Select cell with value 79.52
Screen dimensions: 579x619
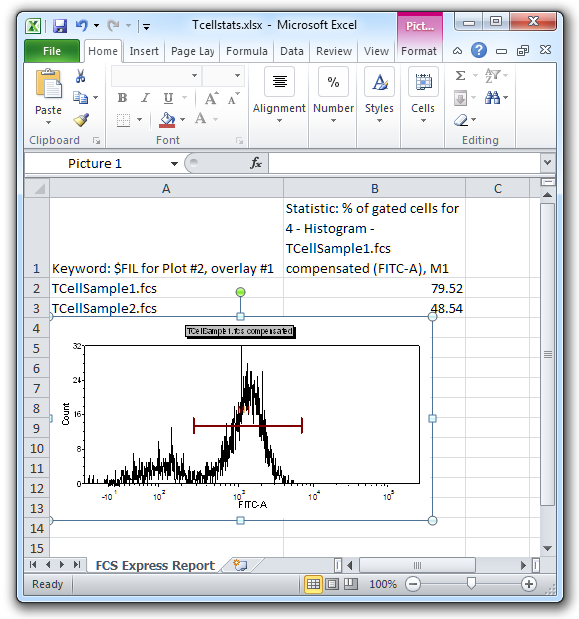[374, 288]
